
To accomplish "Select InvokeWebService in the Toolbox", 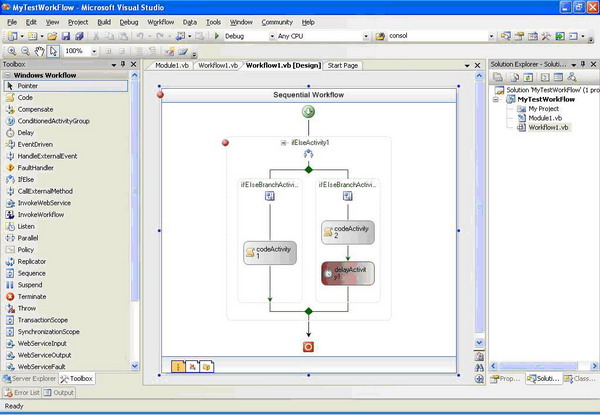I will click(x=44, y=203).
